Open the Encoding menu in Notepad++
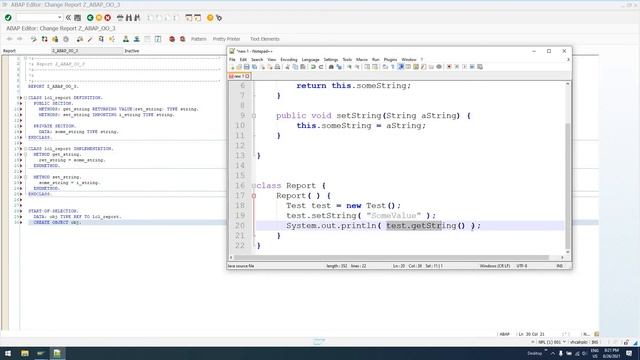 pyautogui.click(x=289, y=60)
